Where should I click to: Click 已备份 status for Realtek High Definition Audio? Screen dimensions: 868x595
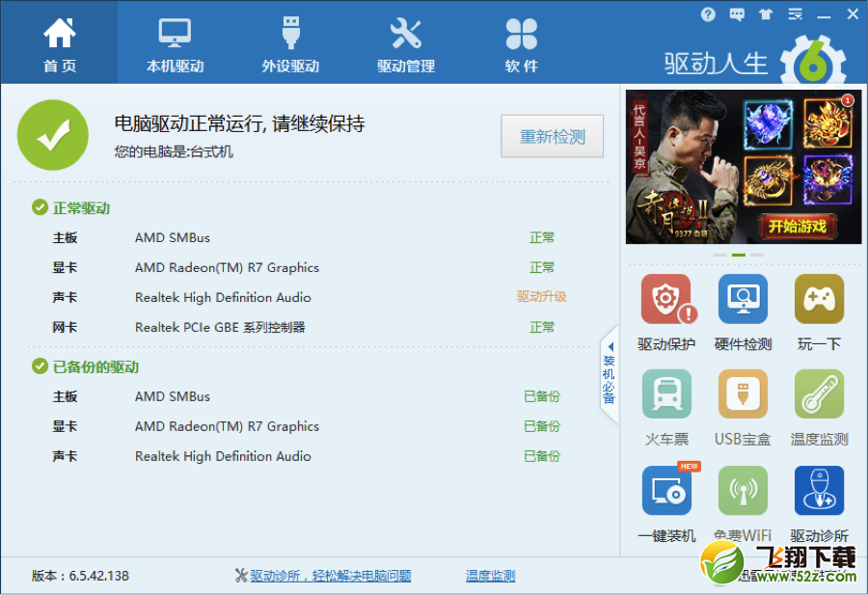coord(542,456)
